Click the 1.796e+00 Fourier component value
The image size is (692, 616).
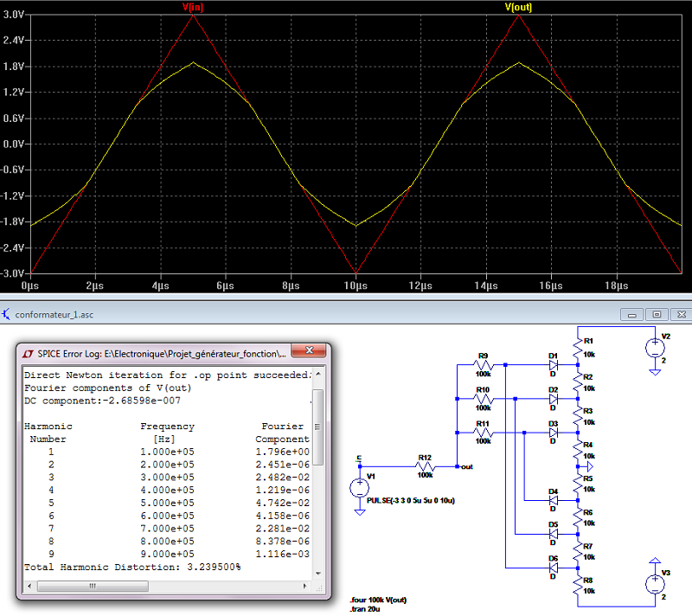pos(283,452)
